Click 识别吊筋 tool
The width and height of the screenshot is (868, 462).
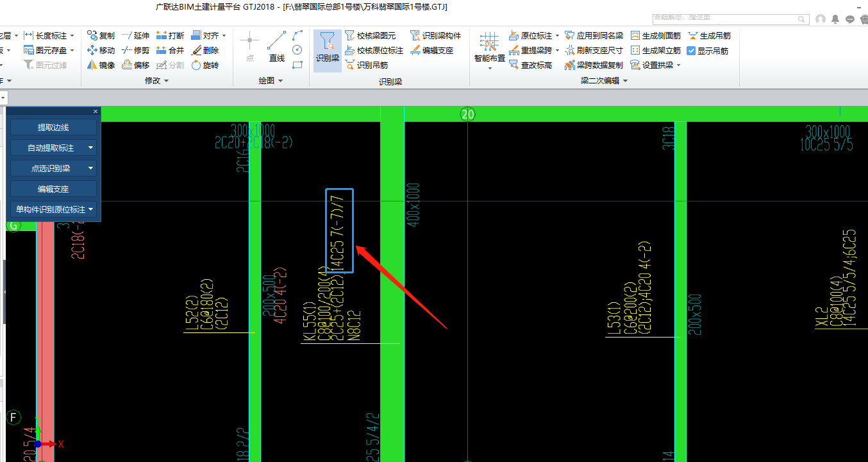click(366, 65)
